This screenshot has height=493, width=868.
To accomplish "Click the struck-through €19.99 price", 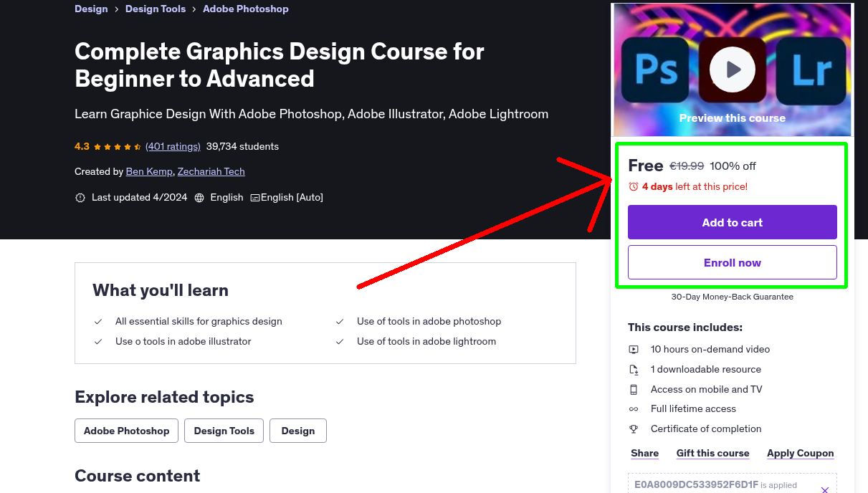I will coord(686,166).
